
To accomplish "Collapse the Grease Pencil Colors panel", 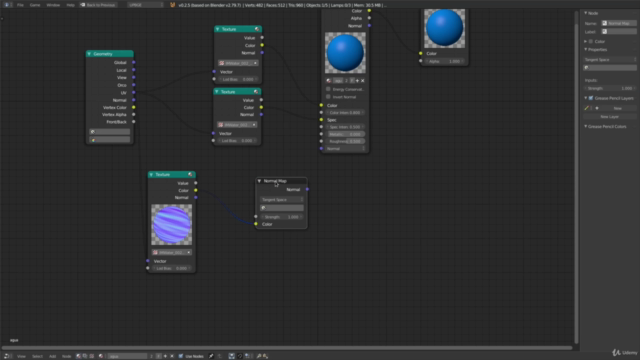I will [x=586, y=127].
